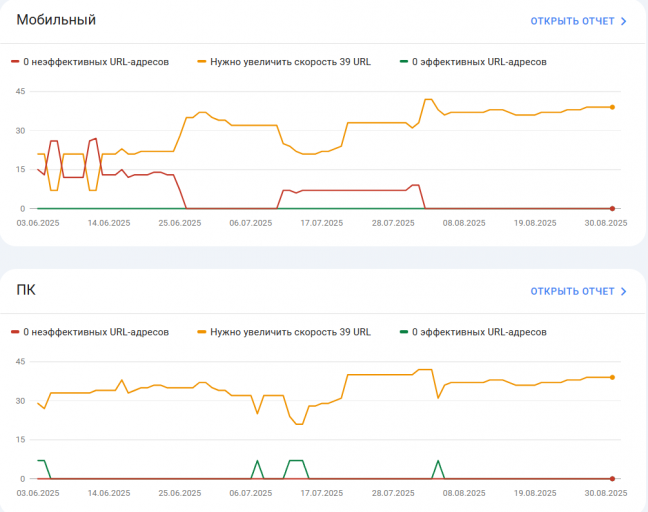Click date 03.06.2025 on ПК axis
The image size is (648, 512).
click(38, 493)
